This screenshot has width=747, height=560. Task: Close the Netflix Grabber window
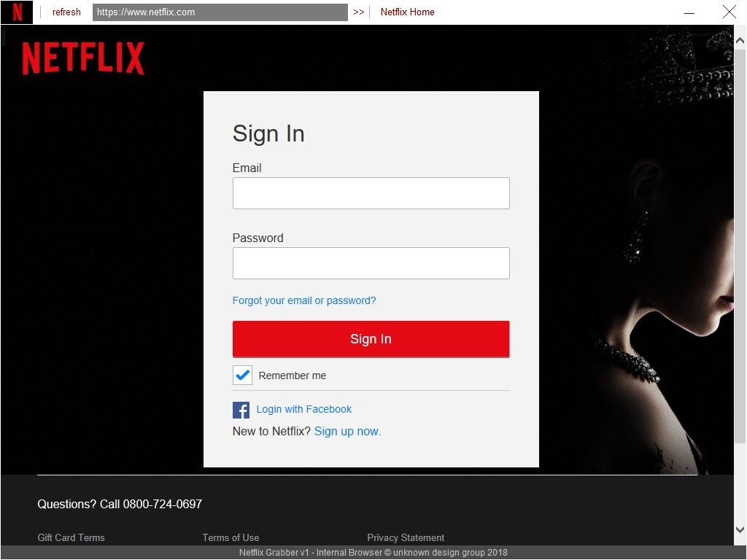coord(729,12)
